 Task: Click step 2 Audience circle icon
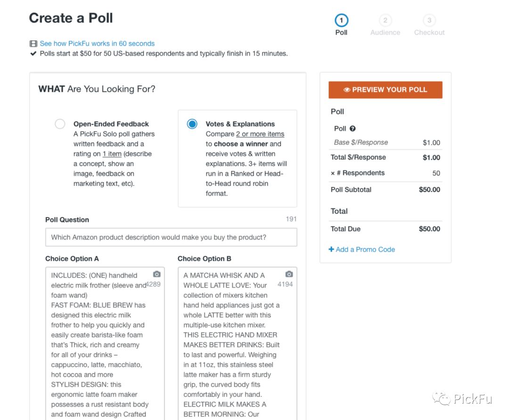pyautogui.click(x=386, y=20)
